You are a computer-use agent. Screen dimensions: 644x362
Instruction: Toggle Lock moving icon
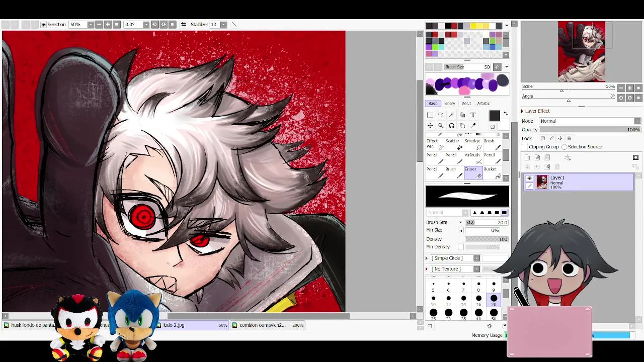pyautogui.click(x=560, y=138)
